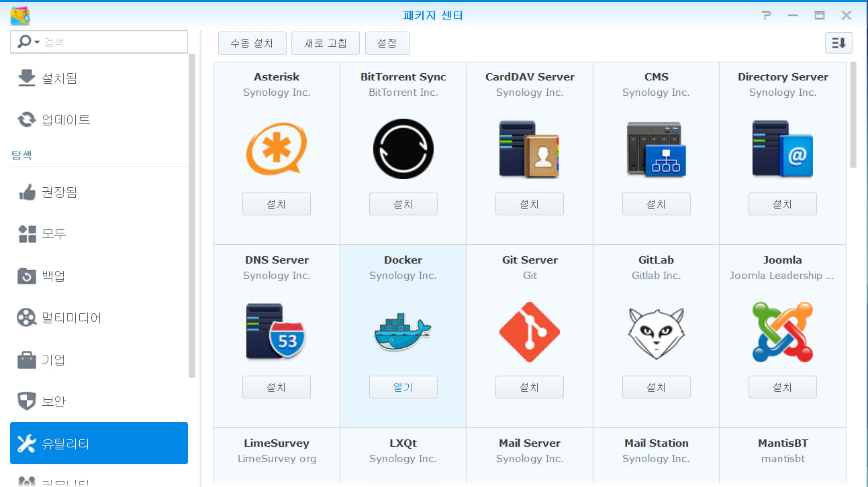Go to the 업데이트 section label
This screenshot has height=487, width=868.
tap(66, 120)
